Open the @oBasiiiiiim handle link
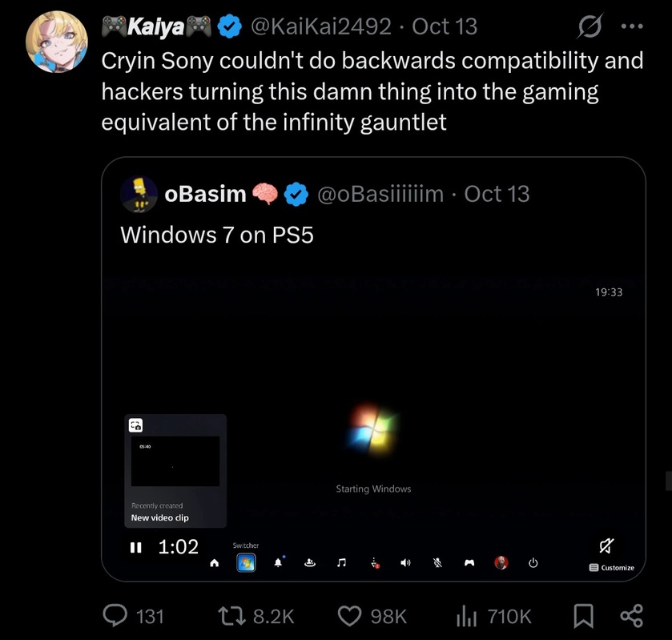This screenshot has width=672, height=640. click(x=380, y=194)
